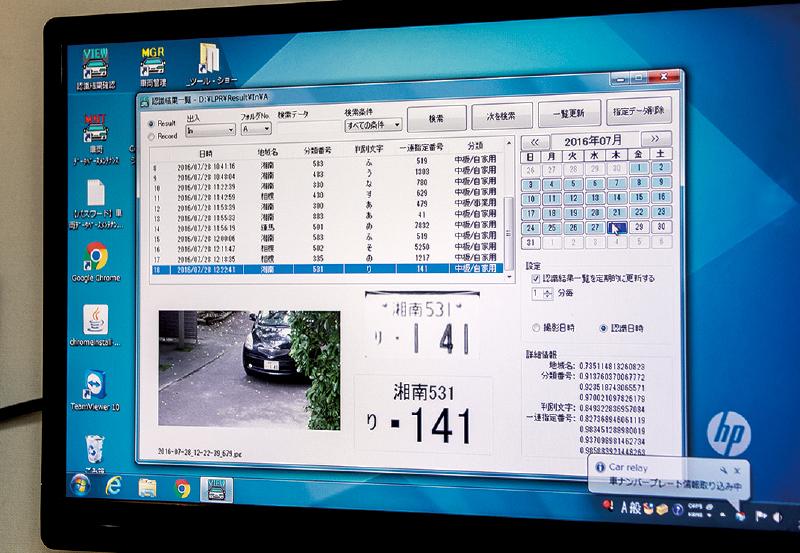
Task: Open the chromeinstall Java file icon
Action: click(x=98, y=323)
